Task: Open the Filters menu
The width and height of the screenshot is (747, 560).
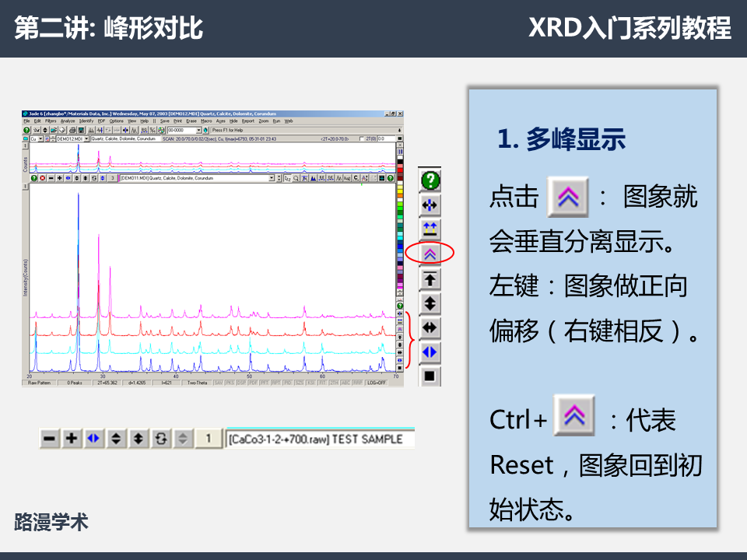Action: pyautogui.click(x=51, y=121)
